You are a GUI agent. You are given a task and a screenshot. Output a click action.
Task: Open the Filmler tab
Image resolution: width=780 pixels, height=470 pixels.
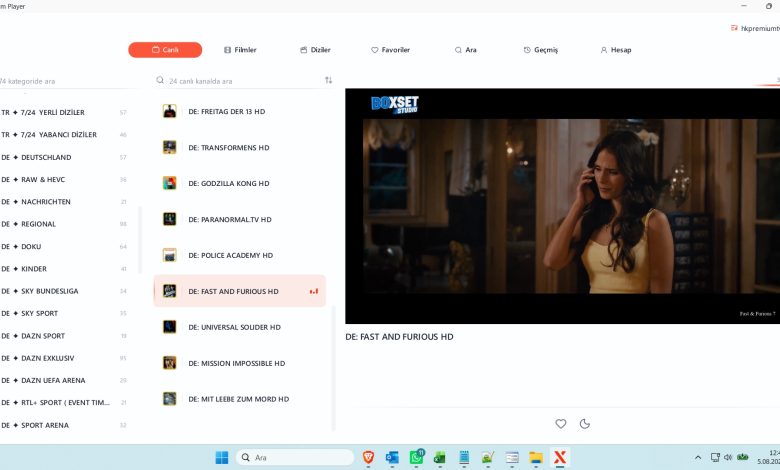[240, 50]
